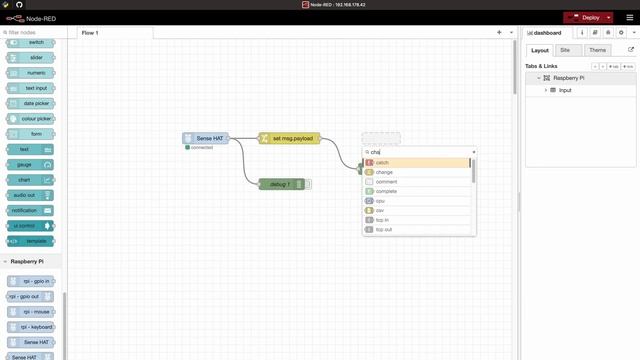Open the sidebar tabs dropdown arrow
The height and width of the screenshot is (360, 640).
point(633,33)
